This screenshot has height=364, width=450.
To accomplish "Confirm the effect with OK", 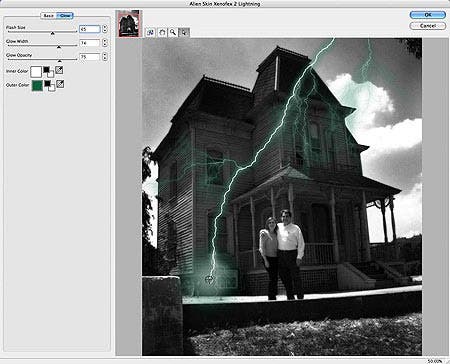I will tap(428, 15).
